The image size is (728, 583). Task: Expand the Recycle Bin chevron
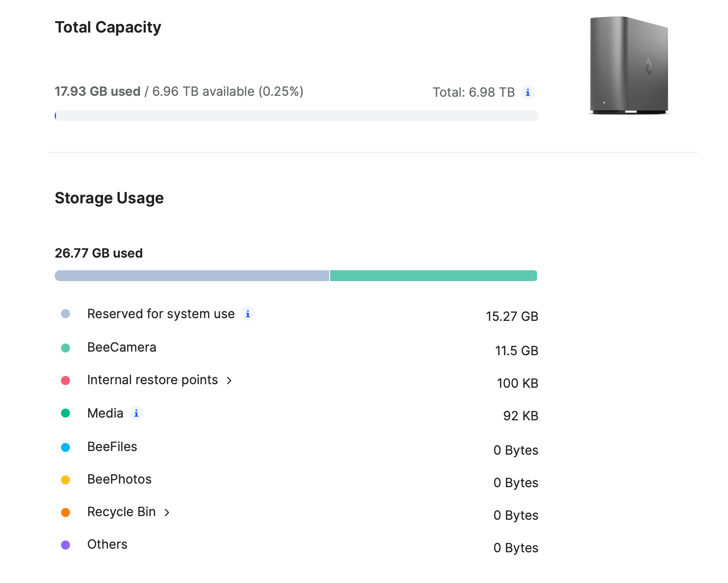[167, 512]
